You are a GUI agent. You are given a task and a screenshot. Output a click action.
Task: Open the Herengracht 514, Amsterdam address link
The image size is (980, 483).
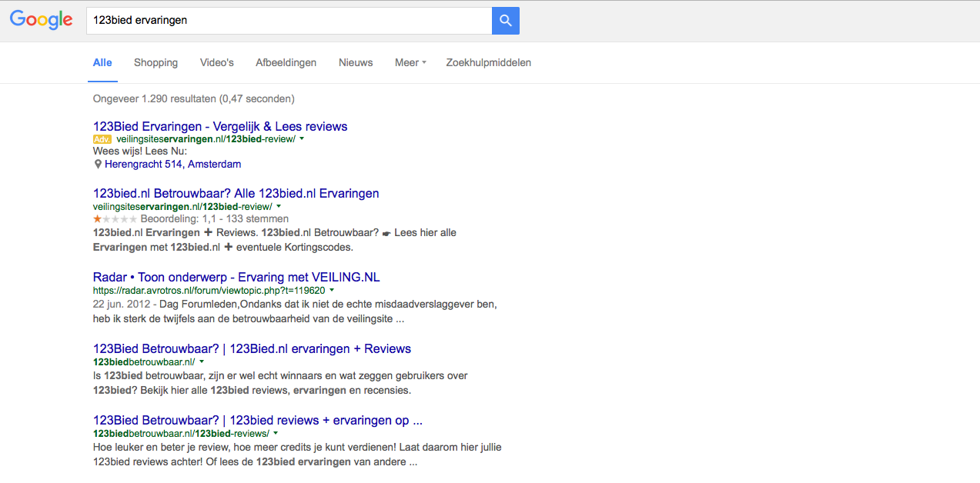point(173,164)
